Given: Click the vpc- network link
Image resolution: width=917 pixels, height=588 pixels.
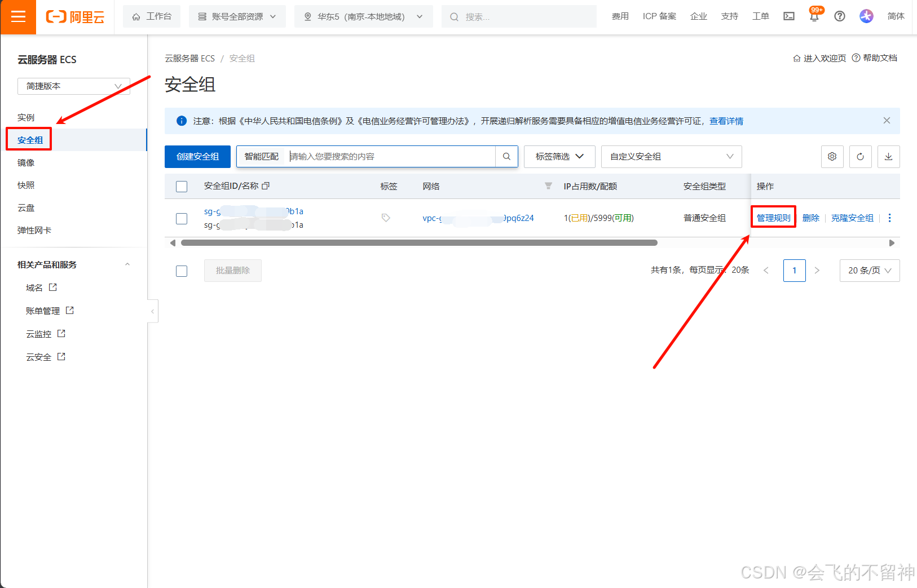Looking at the screenshot, I should [x=478, y=218].
